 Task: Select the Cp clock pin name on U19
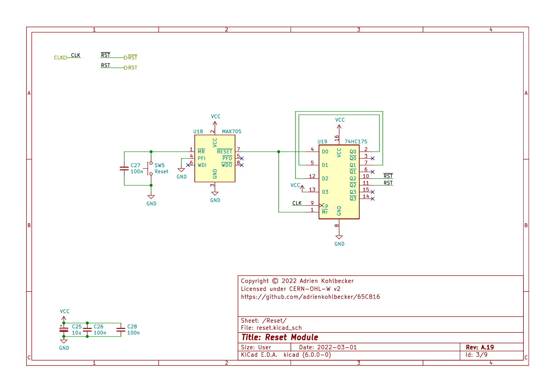(x=325, y=206)
